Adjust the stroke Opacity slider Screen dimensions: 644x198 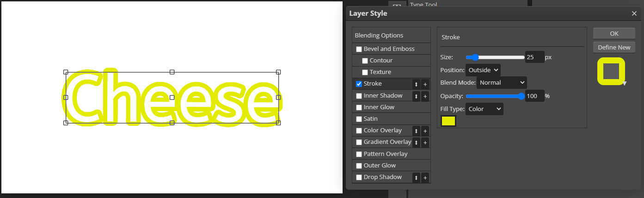[495, 96]
